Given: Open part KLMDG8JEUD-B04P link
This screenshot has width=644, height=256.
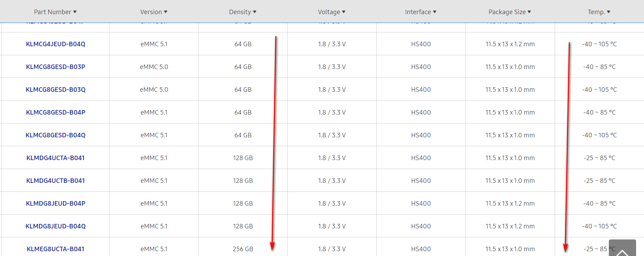Looking at the screenshot, I should [x=56, y=204].
